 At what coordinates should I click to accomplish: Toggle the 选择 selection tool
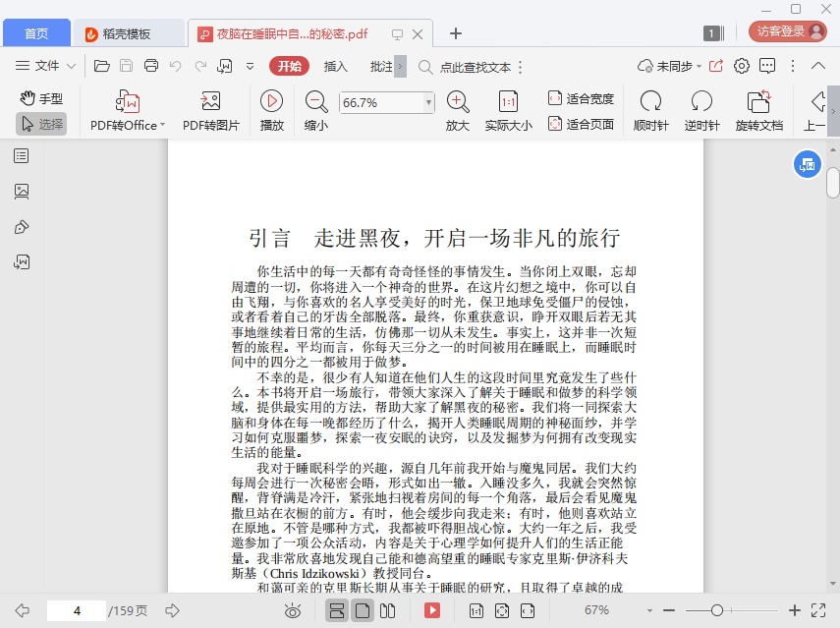point(41,124)
